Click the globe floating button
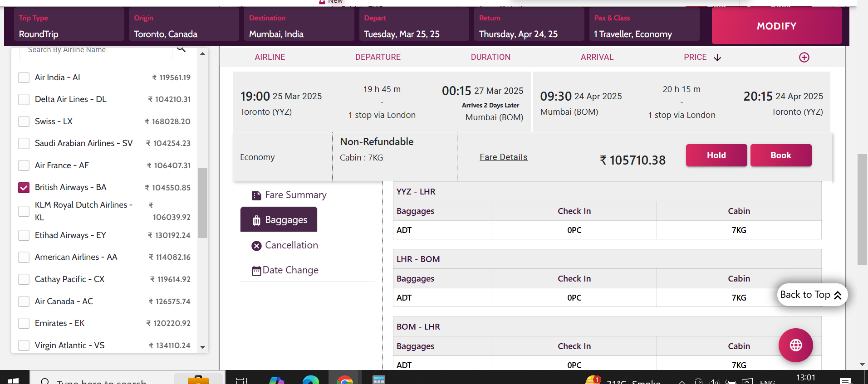Viewport: 868px width, 384px height. coord(795,345)
